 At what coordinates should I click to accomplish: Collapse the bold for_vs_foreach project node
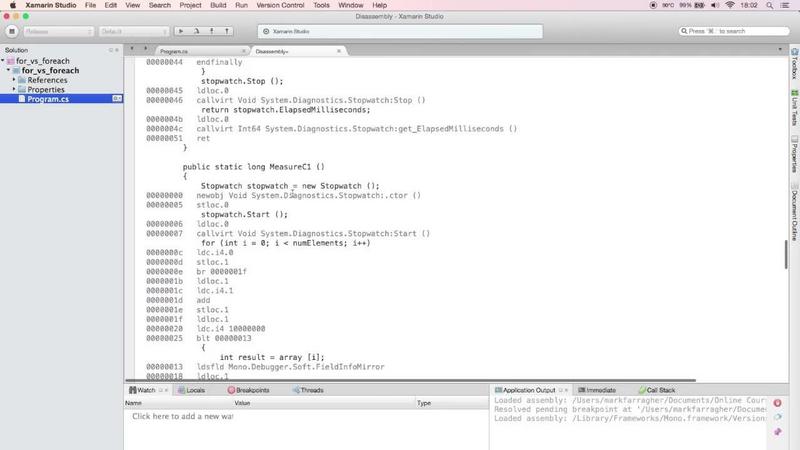(8, 70)
